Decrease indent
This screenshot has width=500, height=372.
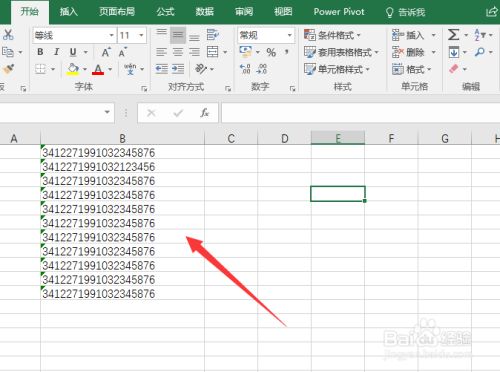click(162, 69)
